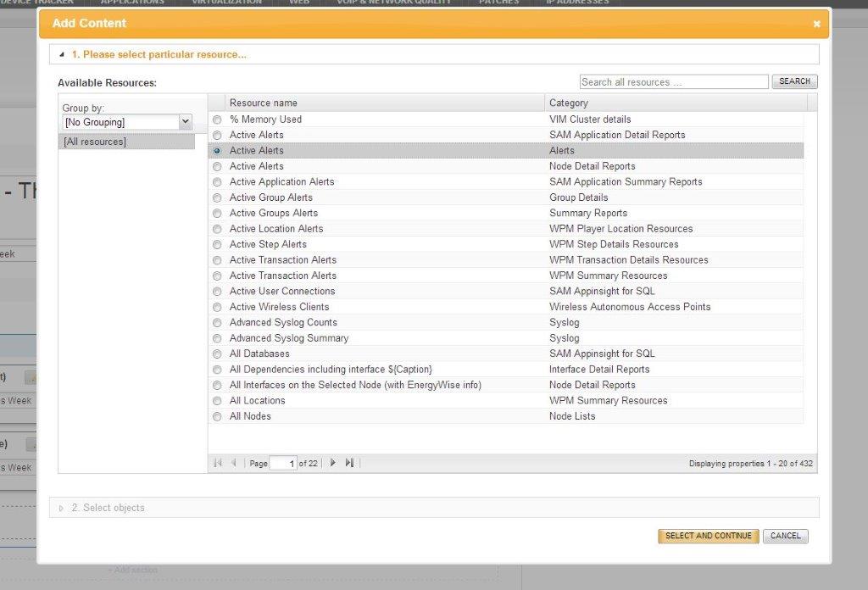Choose the Active Step Alerts radio button
The width and height of the screenshot is (868, 590).
(217, 245)
